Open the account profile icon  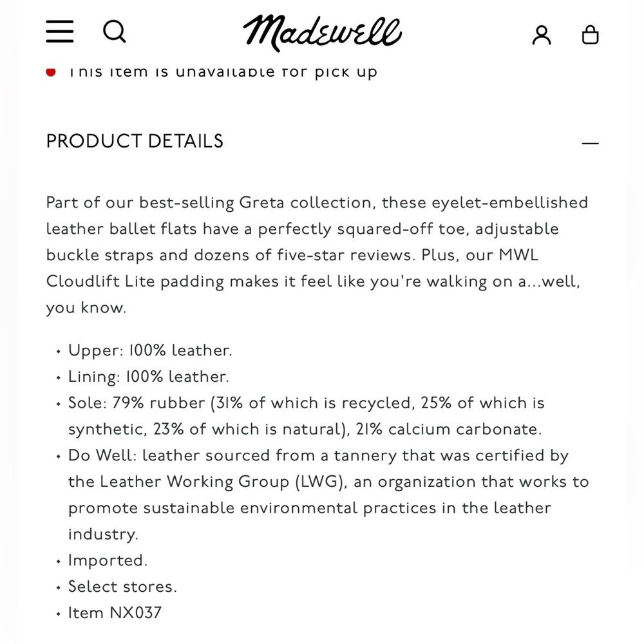[542, 35]
